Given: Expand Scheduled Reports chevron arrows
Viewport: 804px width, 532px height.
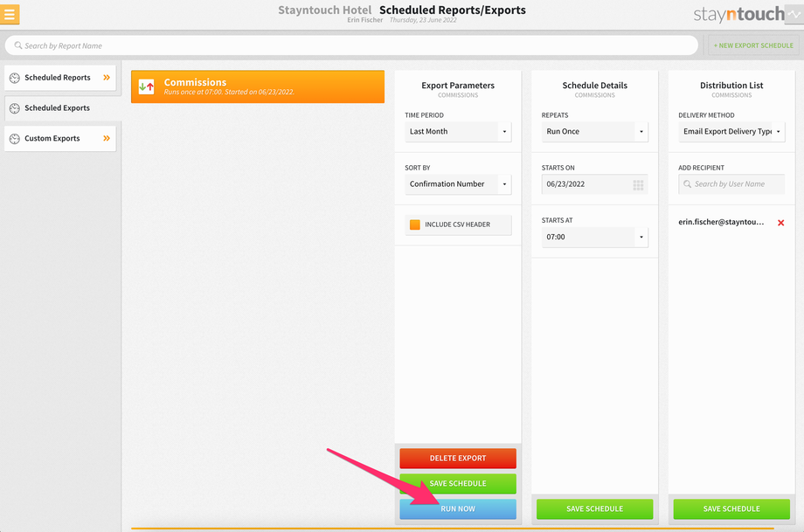Looking at the screenshot, I should tap(107, 78).
